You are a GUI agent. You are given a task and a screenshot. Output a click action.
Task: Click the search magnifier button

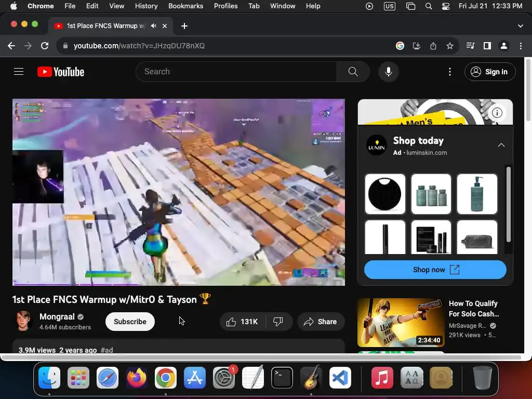pos(353,72)
